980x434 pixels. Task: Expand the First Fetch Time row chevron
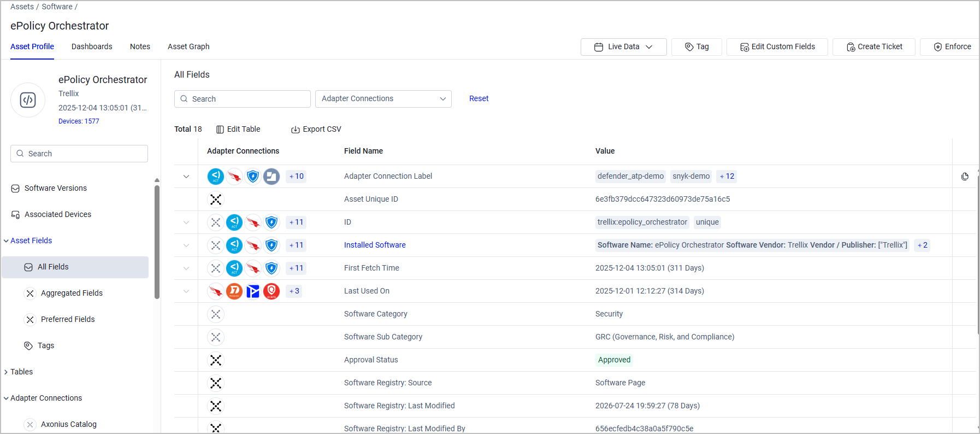(x=186, y=268)
